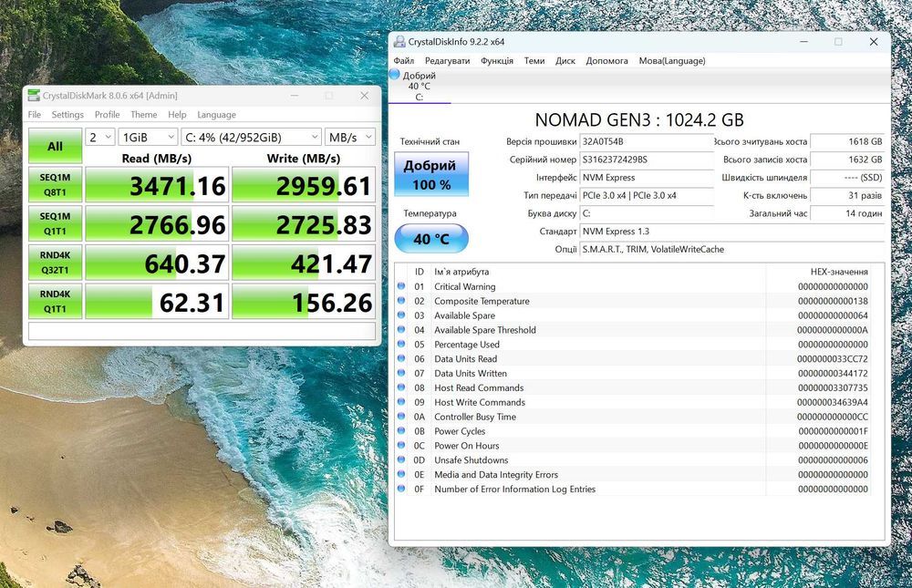Click status dot of Composite Temperature row
Viewport: 912px width, 588px height.
pos(400,301)
